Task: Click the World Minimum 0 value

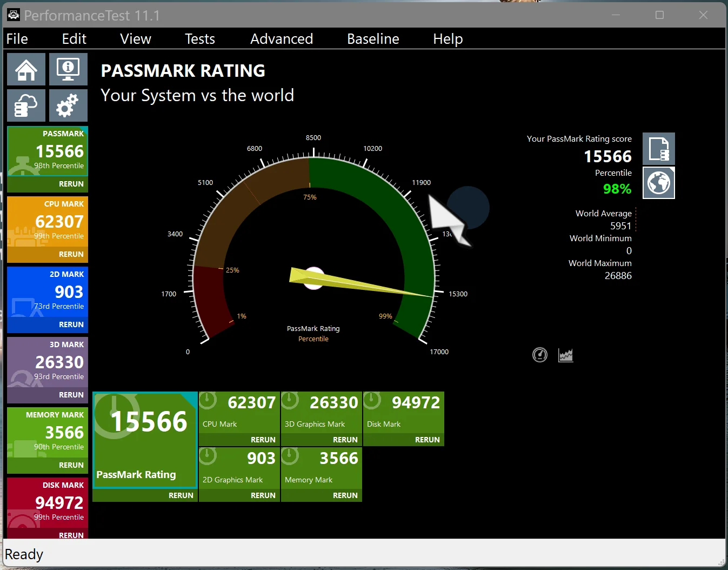Action: pyautogui.click(x=629, y=251)
